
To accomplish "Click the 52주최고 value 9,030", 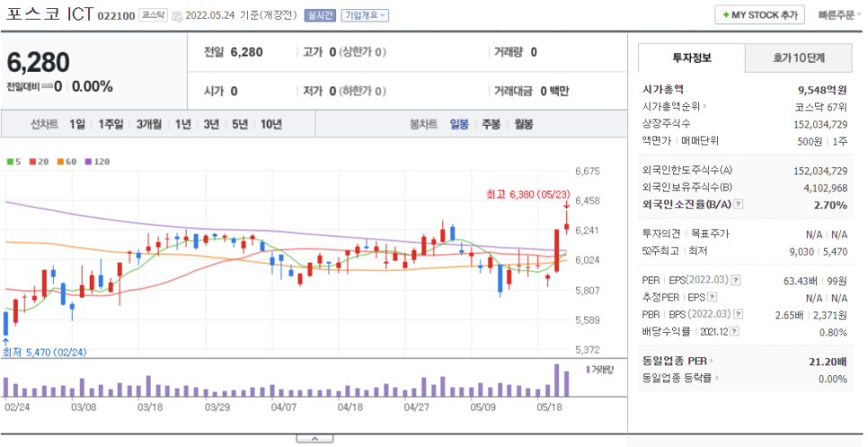I will [x=802, y=251].
